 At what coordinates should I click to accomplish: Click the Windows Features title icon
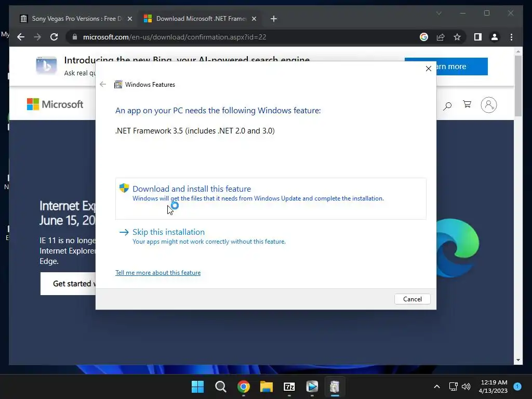pyautogui.click(x=118, y=84)
